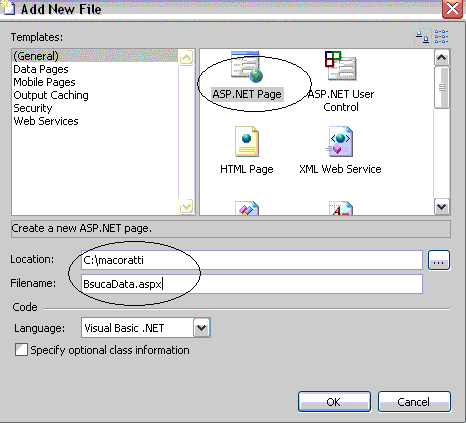Click template list scroll up arrow
Screen dimensions: 466x423
click(442, 58)
